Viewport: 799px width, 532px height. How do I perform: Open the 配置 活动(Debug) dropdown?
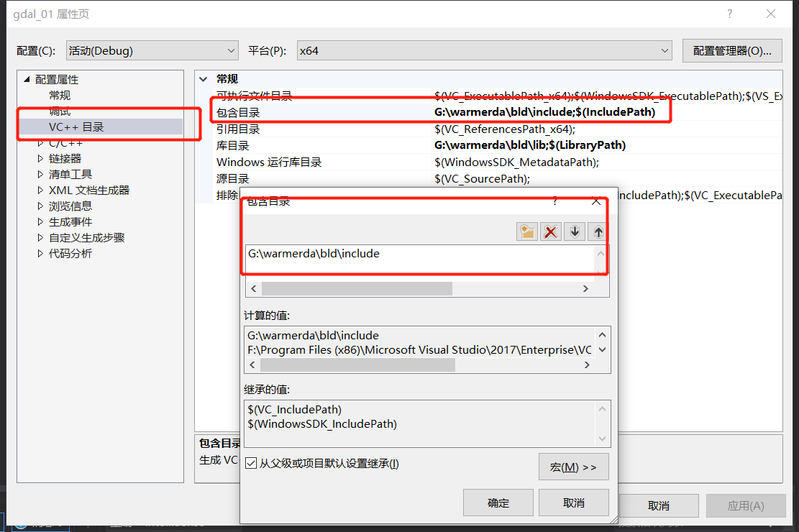[x=152, y=50]
